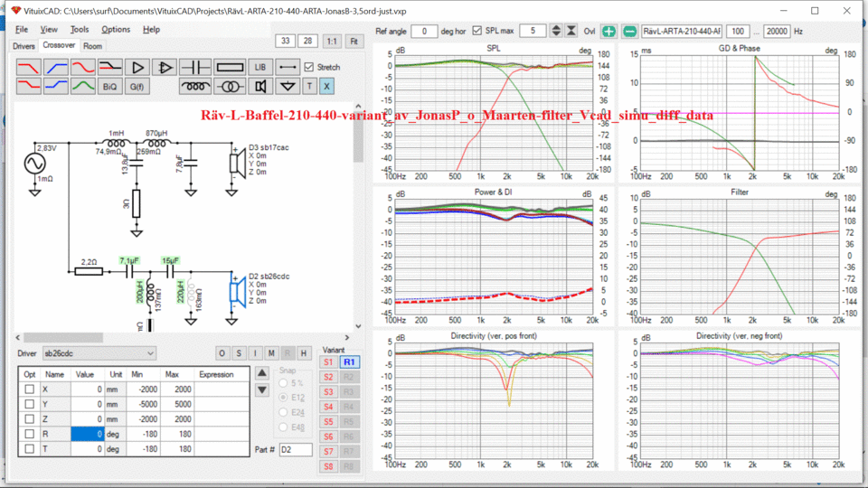Image resolution: width=868 pixels, height=488 pixels.
Task: Switch to the Room tab
Action: pos(92,46)
